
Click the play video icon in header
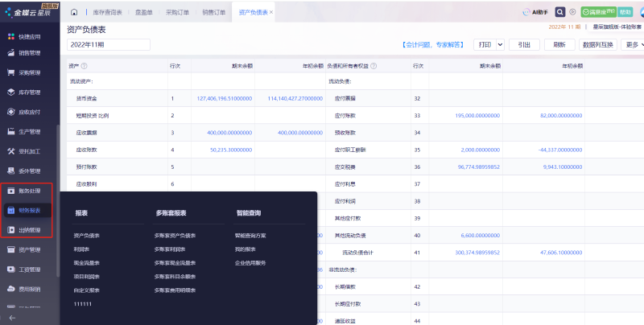click(572, 12)
